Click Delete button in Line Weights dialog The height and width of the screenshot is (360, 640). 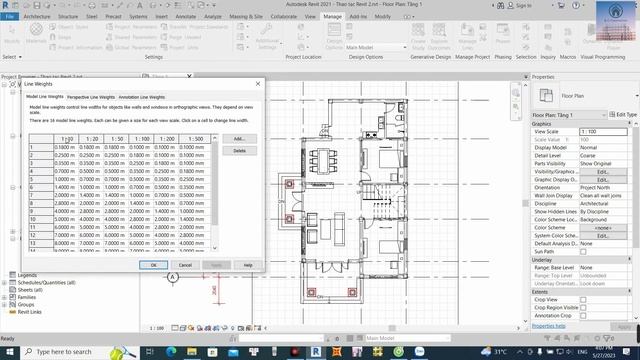pos(239,151)
